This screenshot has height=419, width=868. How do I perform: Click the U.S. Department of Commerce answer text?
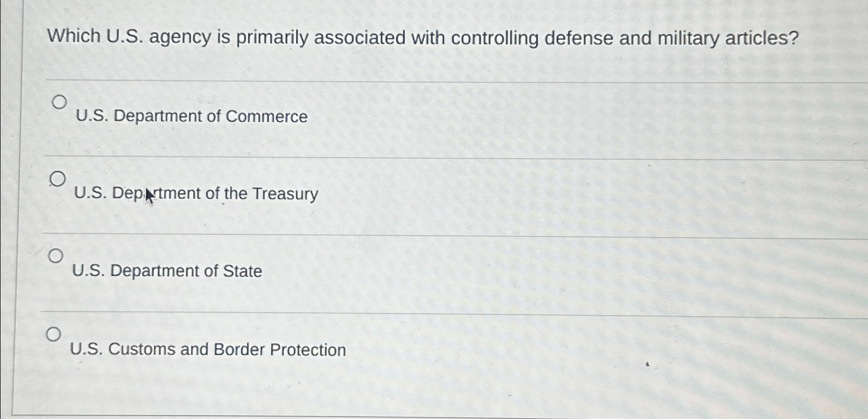pyautogui.click(x=191, y=116)
